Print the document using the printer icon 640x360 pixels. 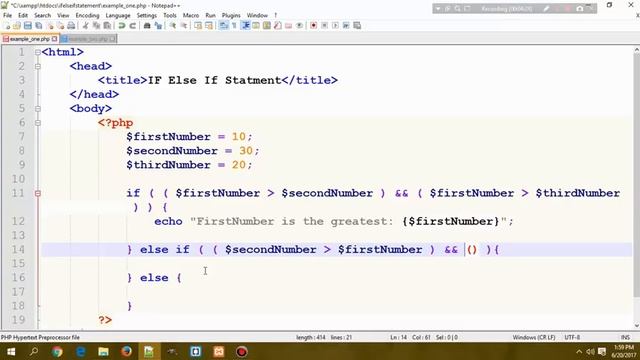[71, 26]
